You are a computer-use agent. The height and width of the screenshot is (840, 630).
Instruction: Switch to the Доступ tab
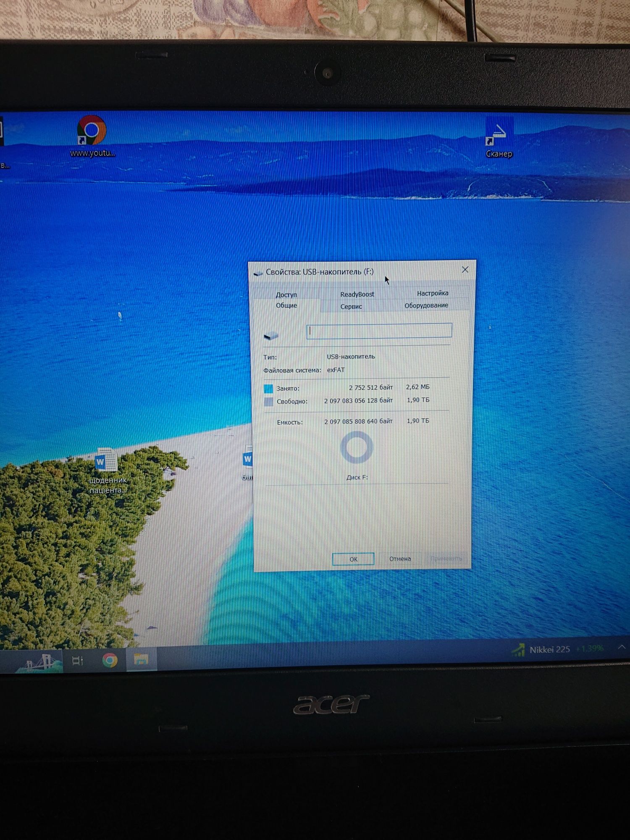coord(286,294)
